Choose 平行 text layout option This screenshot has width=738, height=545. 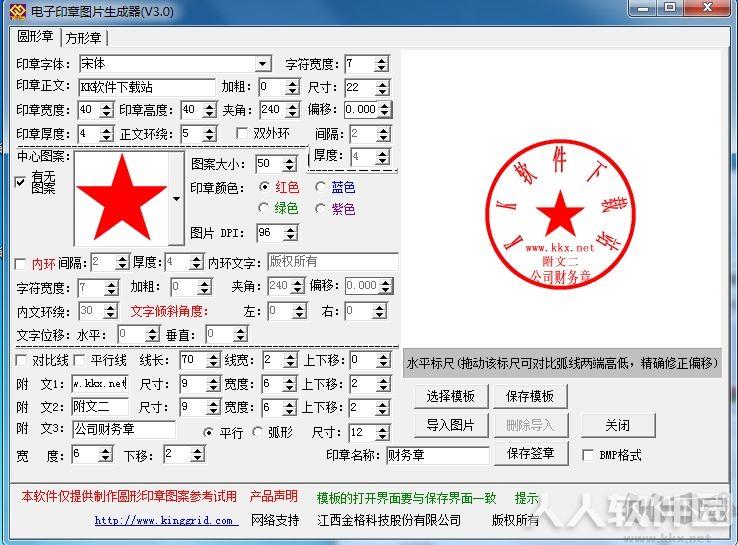pos(208,432)
